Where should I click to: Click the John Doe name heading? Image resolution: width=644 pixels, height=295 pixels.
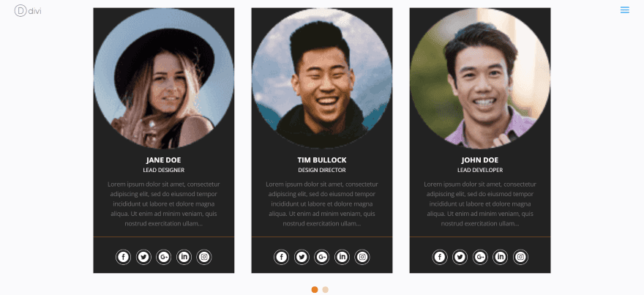point(480,160)
